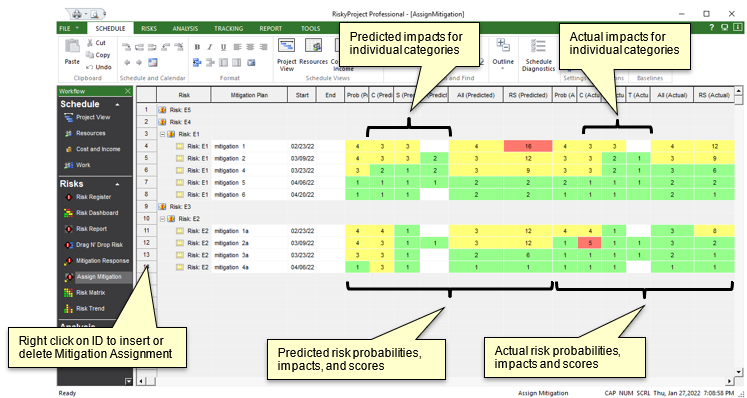Switch to the ANALYSIS ribbon tab
This screenshot has height=398, width=747.
tap(185, 29)
